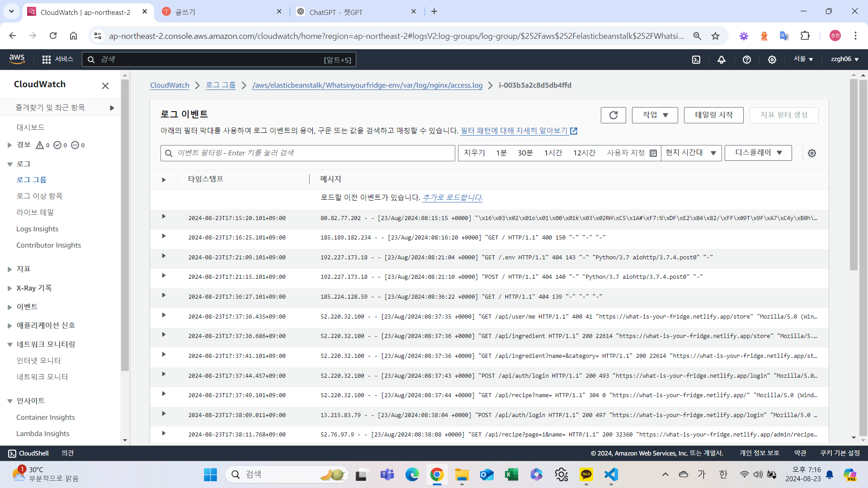Screen dimensions: 868x488
Task: Open log events display settings gear
Action: (812, 153)
